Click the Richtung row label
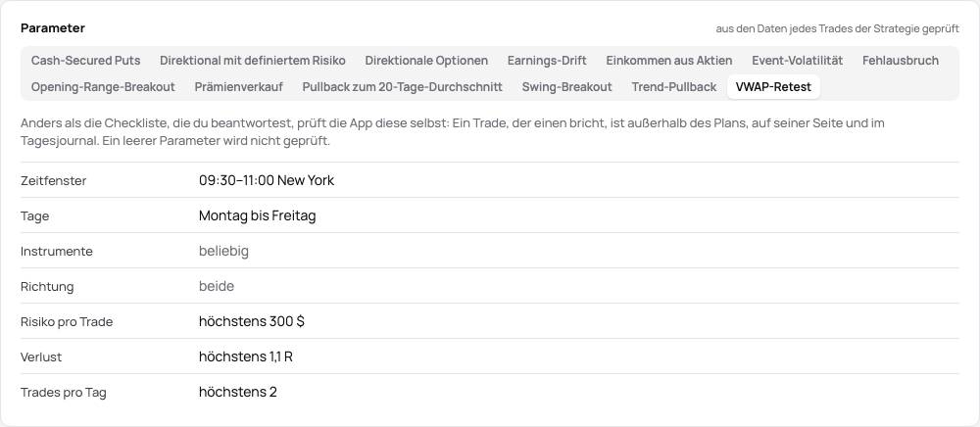The width and height of the screenshot is (980, 427). coord(47,287)
